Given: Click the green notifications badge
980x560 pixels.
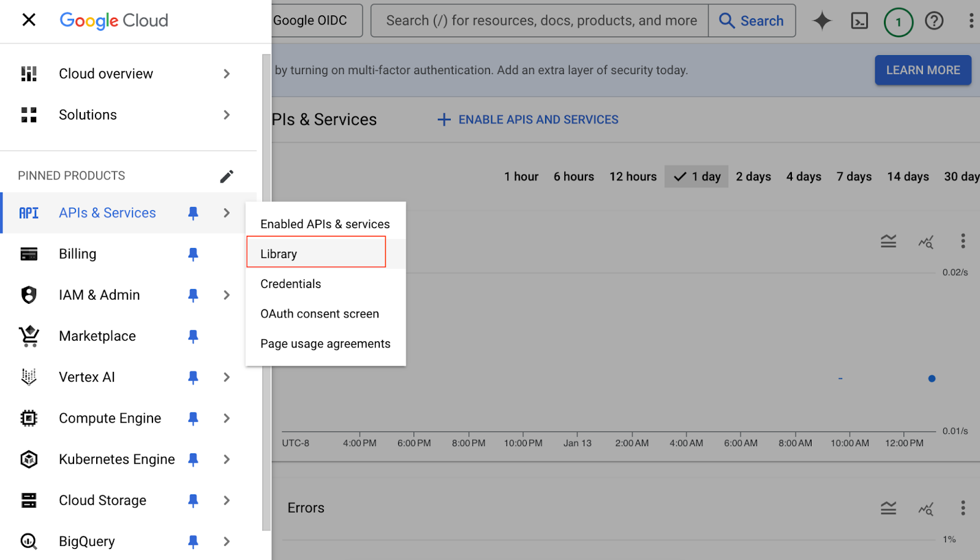Looking at the screenshot, I should click(898, 22).
